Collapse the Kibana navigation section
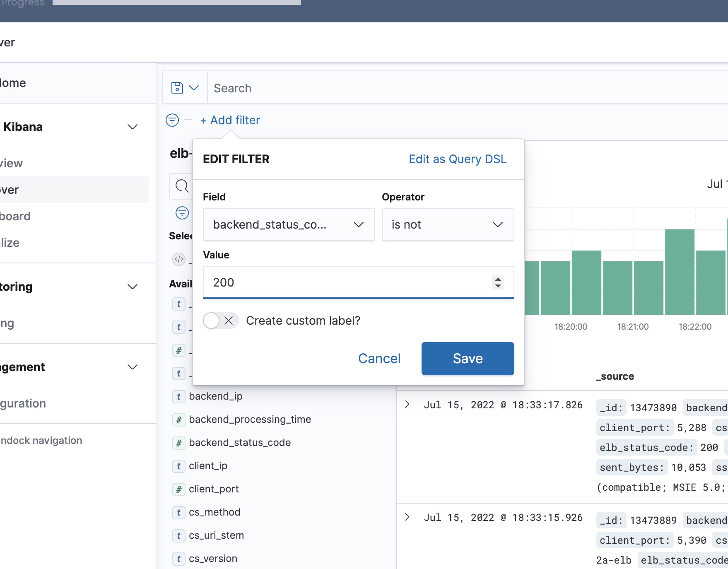The height and width of the screenshot is (569, 728). click(133, 127)
